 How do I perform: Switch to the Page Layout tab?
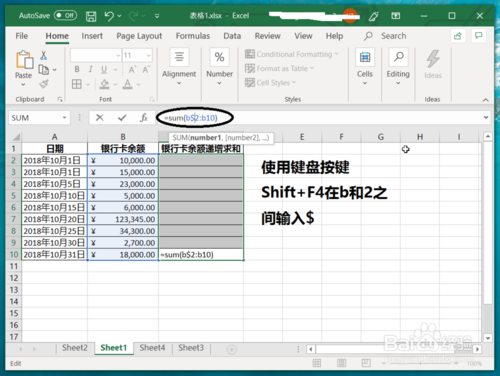click(139, 36)
